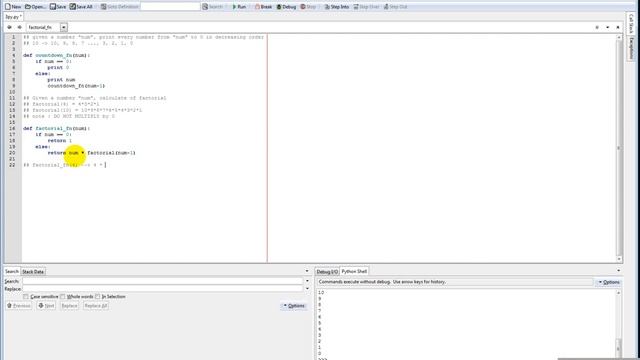Click the Goto Definition toolbar icon
The image size is (640, 360).
tap(119, 7)
